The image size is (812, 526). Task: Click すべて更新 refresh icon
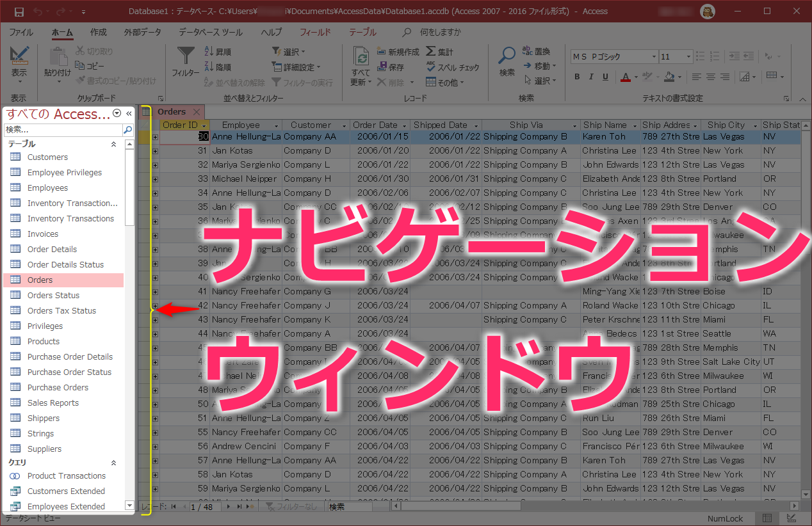[362, 59]
